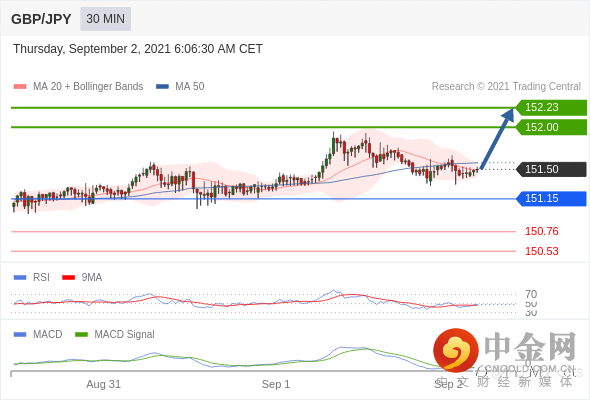Viewport: 590px width, 400px height.
Task: Click the 151.50 black price tag
Action: (551, 169)
